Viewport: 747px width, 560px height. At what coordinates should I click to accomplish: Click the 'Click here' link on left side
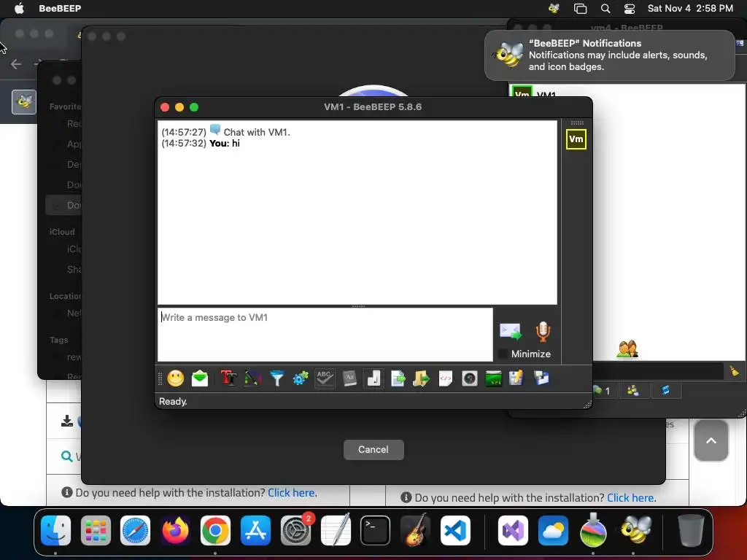click(292, 493)
